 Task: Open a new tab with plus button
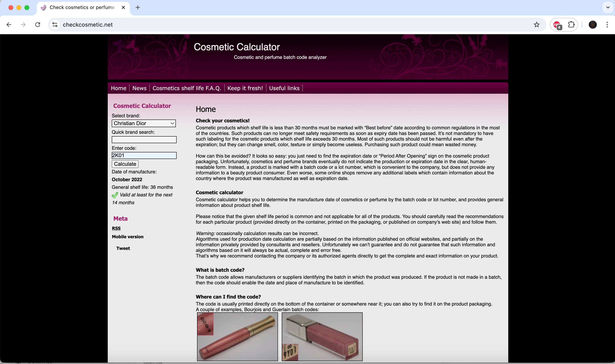pyautogui.click(x=138, y=7)
